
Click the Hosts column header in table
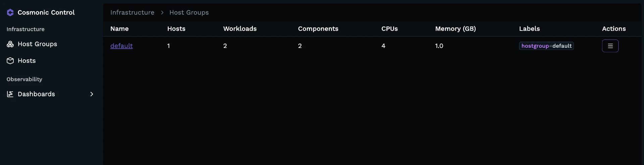pyautogui.click(x=176, y=29)
